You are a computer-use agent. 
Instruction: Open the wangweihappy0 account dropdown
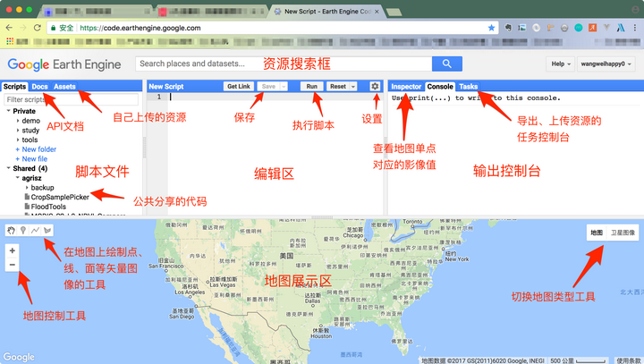click(x=606, y=63)
